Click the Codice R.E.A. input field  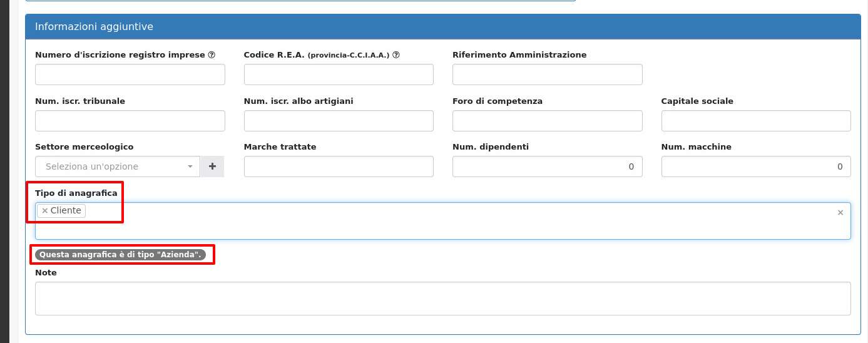point(339,74)
